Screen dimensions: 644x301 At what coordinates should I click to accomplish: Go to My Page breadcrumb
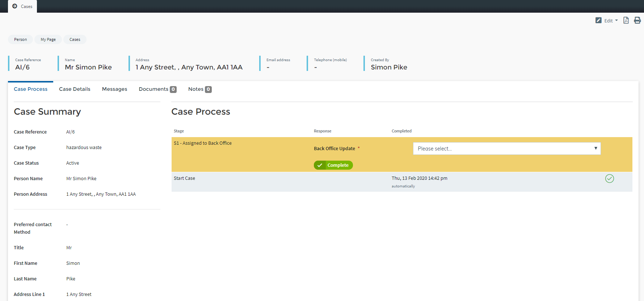pos(48,39)
